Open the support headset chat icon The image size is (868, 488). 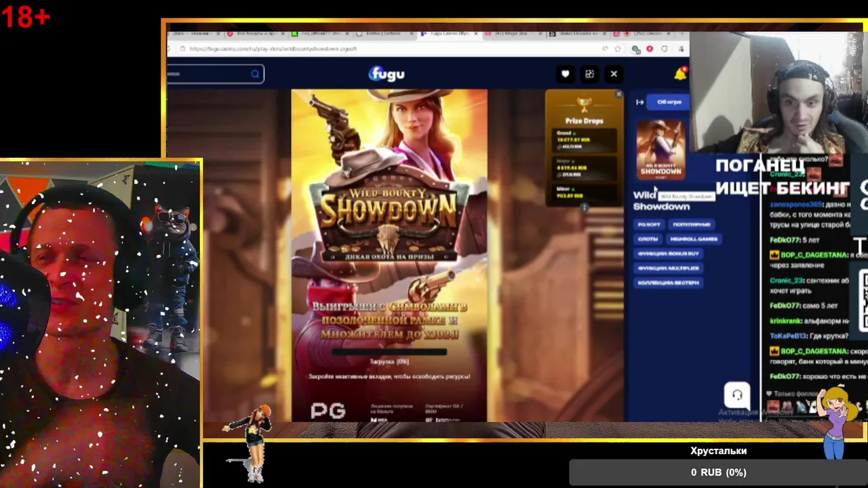737,394
